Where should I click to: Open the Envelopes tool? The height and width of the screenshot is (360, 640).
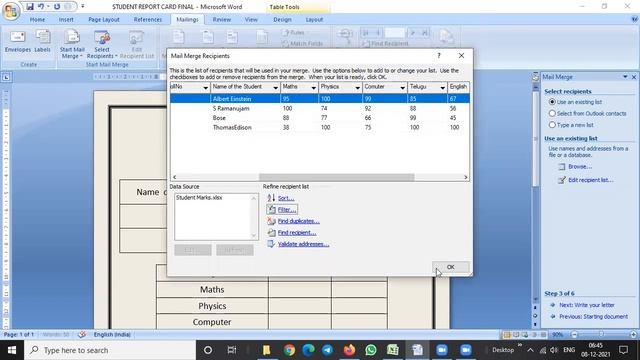[x=18, y=41]
